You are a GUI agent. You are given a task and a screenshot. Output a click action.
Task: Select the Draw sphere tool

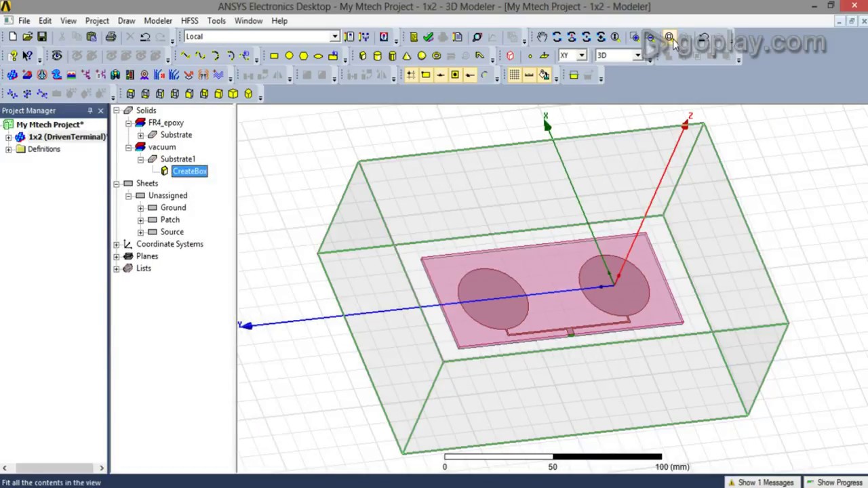[422, 56]
